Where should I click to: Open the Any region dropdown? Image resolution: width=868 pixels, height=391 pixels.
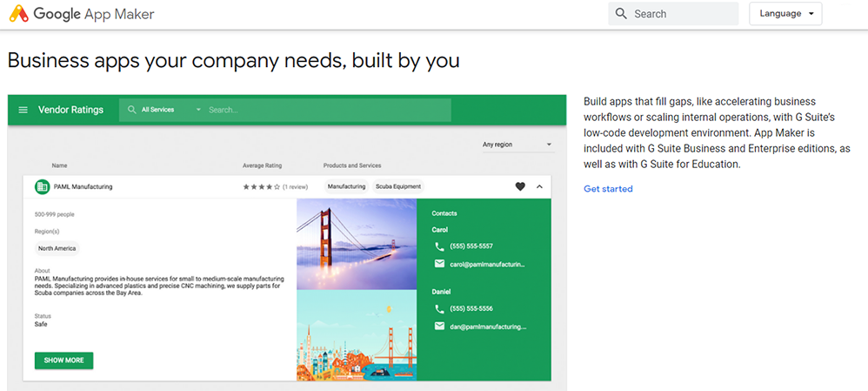point(517,145)
